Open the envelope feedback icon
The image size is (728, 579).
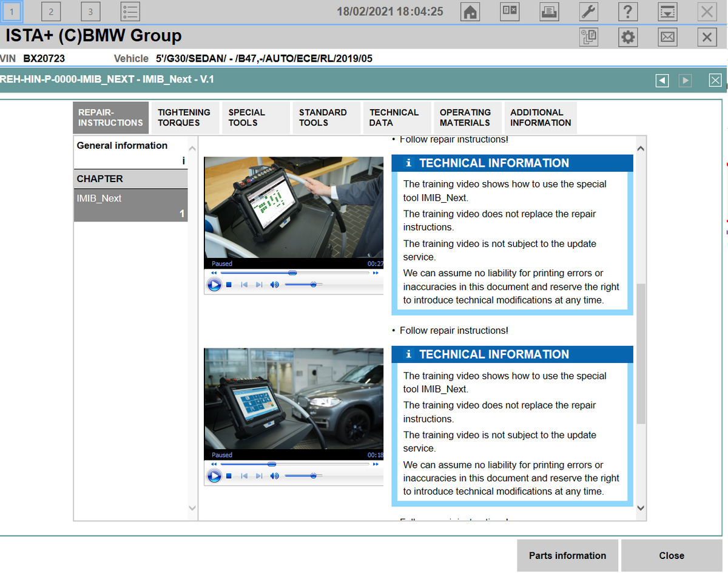(667, 37)
